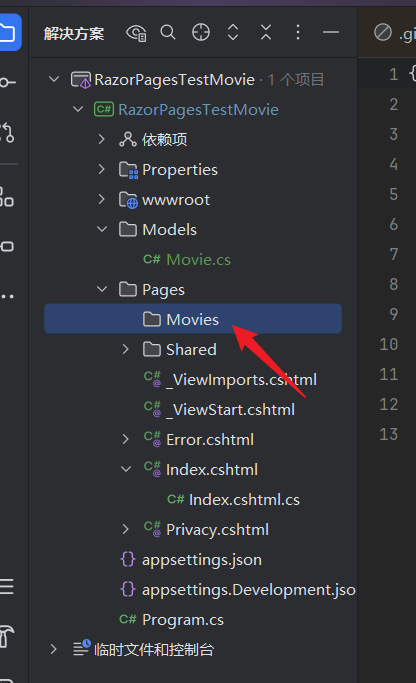Image resolution: width=416 pixels, height=683 pixels.
Task: Expand the 依赖项 node
Action: 101,139
